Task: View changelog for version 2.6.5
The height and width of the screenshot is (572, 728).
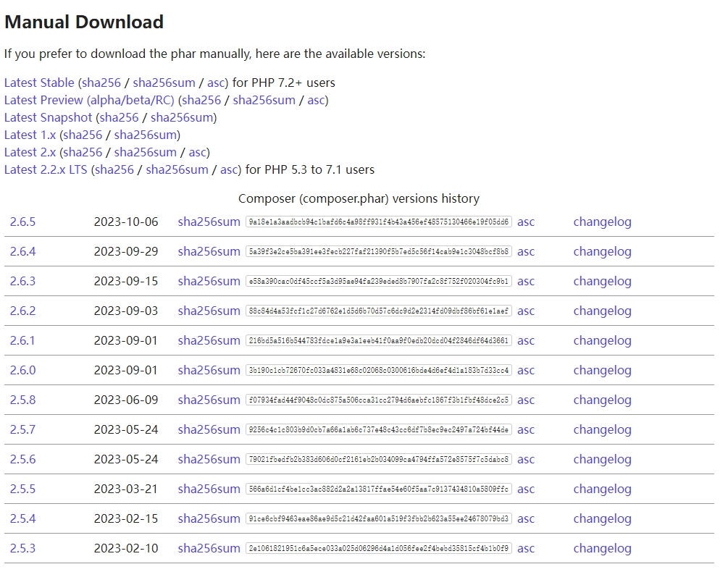Action: (602, 222)
